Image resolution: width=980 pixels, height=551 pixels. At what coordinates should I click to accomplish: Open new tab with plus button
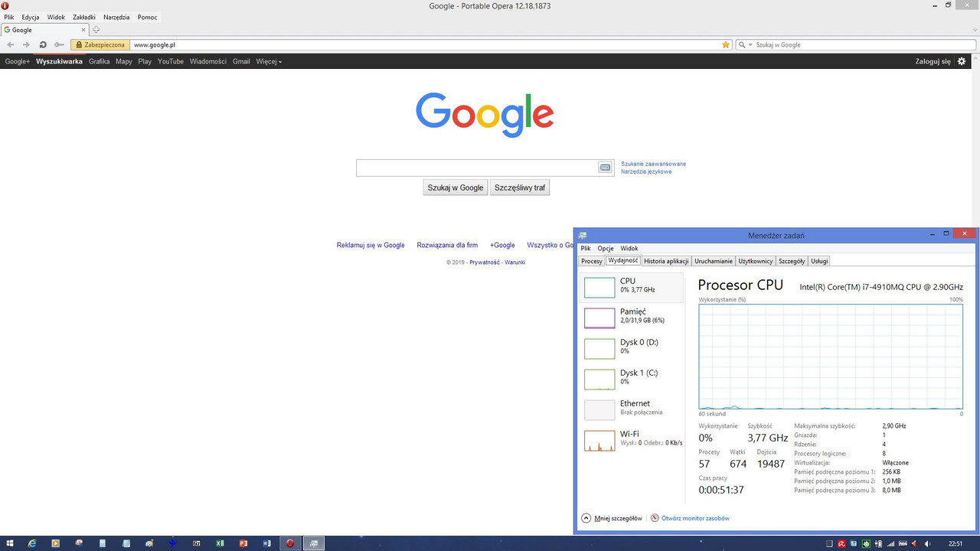[x=96, y=30]
